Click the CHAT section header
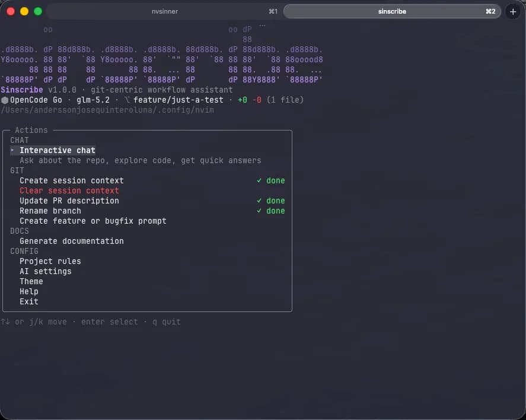Image resolution: width=526 pixels, height=420 pixels. pyautogui.click(x=20, y=140)
